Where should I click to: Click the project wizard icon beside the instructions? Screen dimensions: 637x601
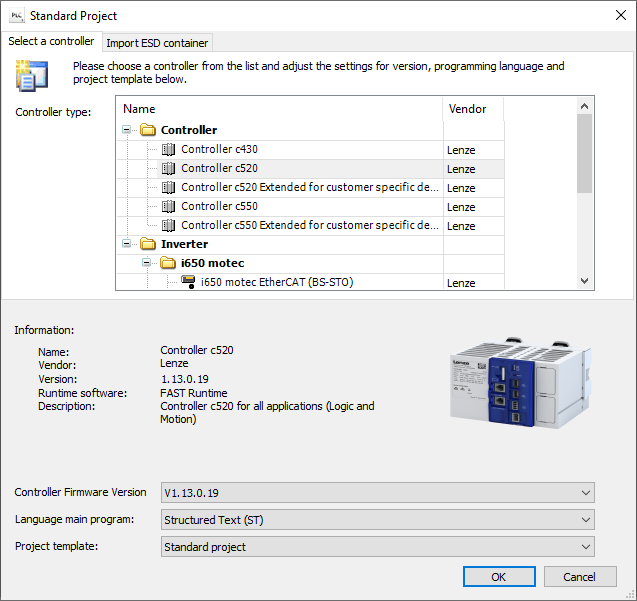[32, 75]
